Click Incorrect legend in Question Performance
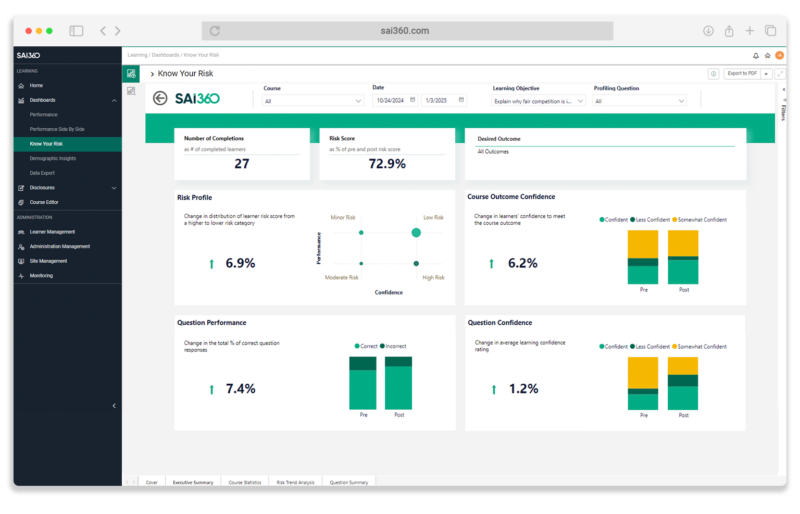This screenshot has height=514, width=800. point(393,347)
